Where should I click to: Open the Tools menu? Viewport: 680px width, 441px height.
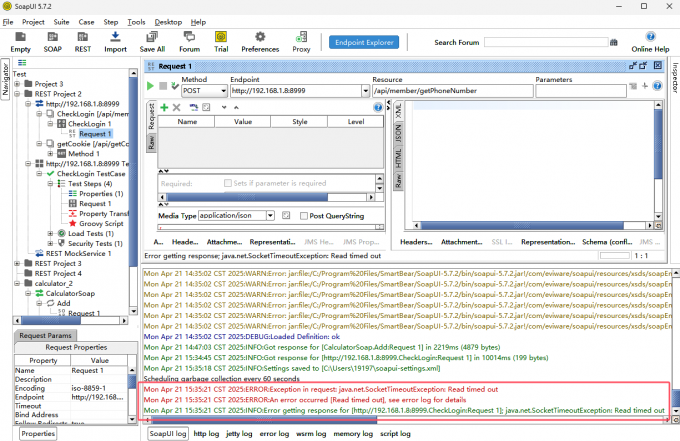click(x=136, y=22)
